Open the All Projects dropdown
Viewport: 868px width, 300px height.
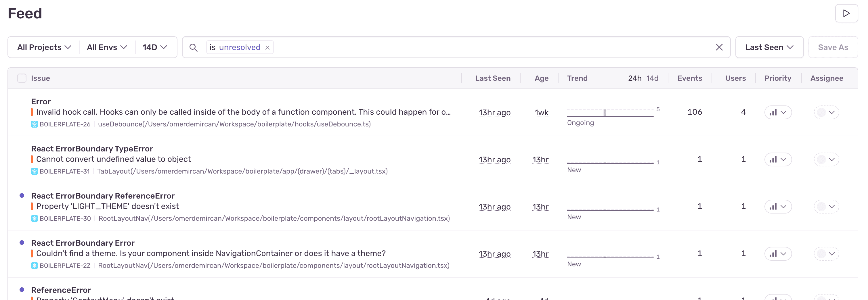44,47
